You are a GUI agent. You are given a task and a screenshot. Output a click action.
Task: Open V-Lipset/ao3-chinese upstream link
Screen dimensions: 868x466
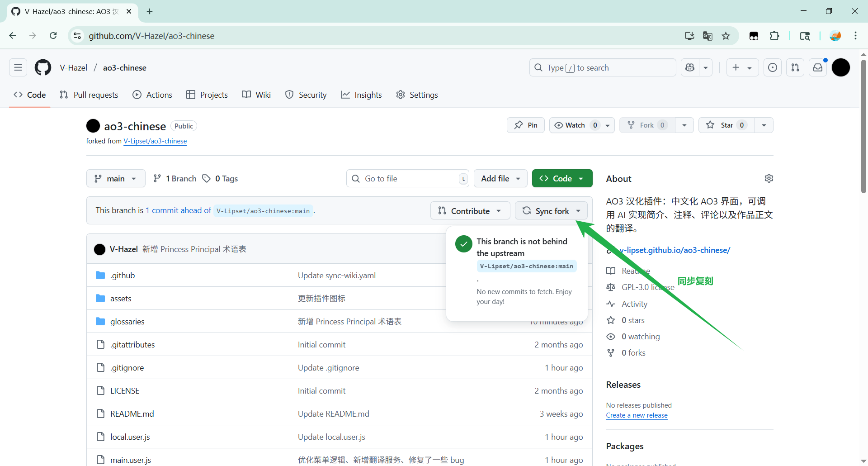(155, 141)
